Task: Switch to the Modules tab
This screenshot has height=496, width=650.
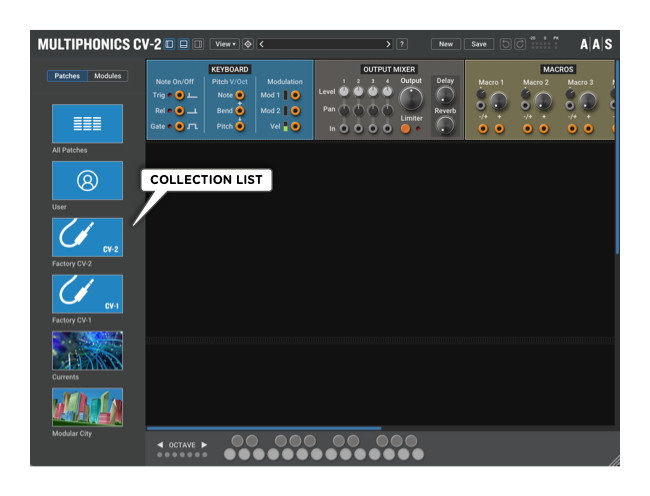Action: 107,76
